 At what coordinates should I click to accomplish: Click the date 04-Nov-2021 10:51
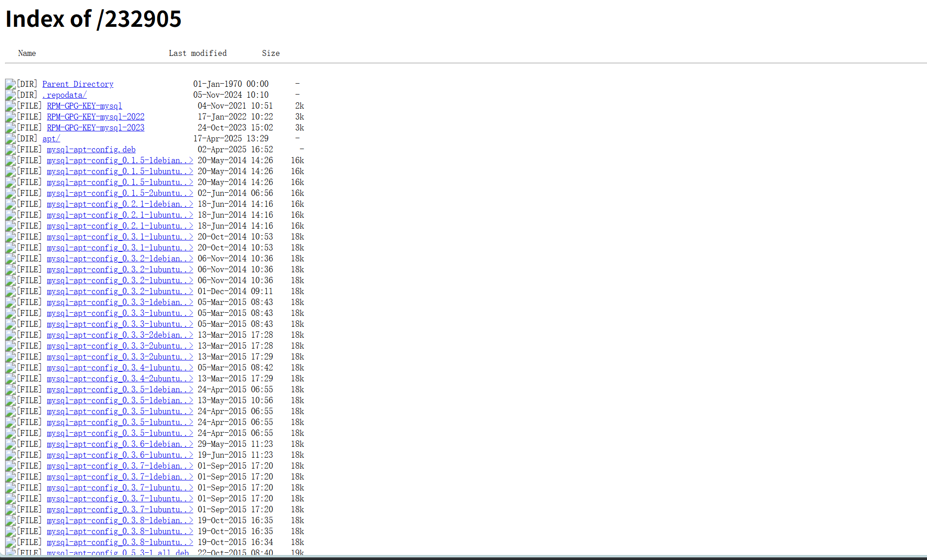(236, 106)
